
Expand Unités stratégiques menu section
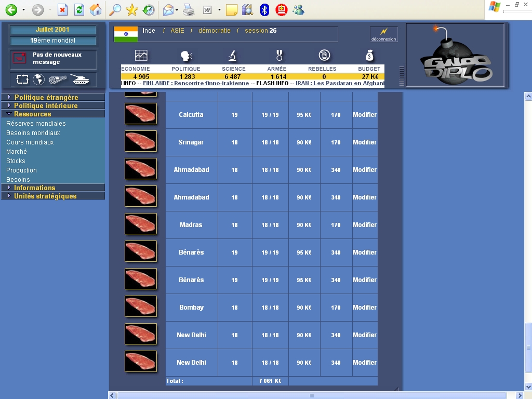coord(45,196)
